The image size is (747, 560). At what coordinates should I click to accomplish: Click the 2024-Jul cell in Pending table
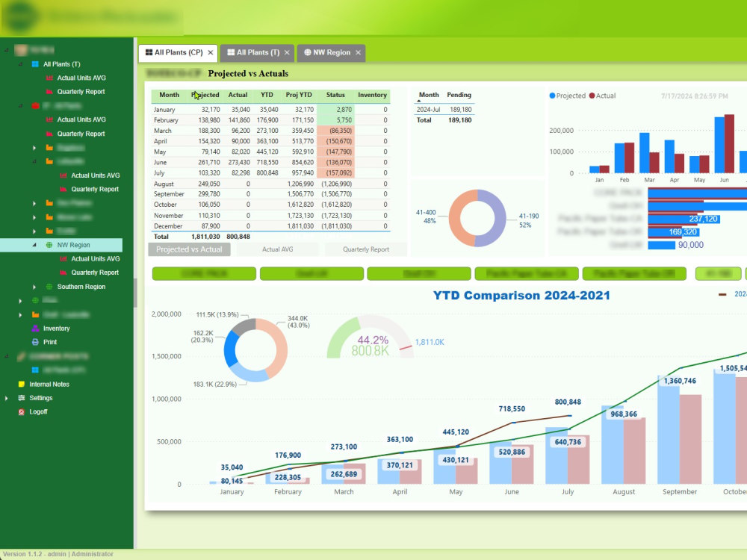(428, 110)
